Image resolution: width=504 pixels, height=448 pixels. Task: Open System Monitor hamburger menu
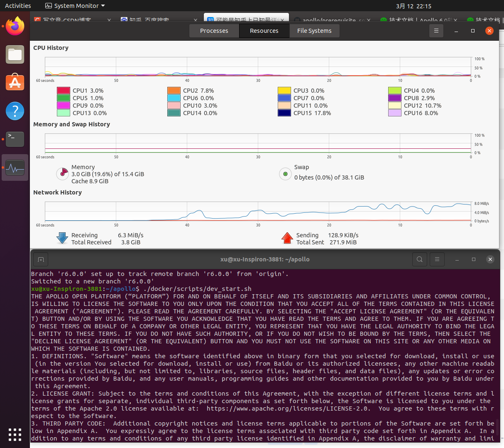coord(436,31)
